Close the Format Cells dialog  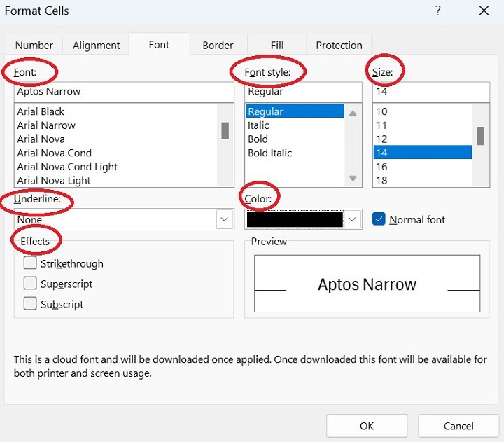click(x=484, y=11)
